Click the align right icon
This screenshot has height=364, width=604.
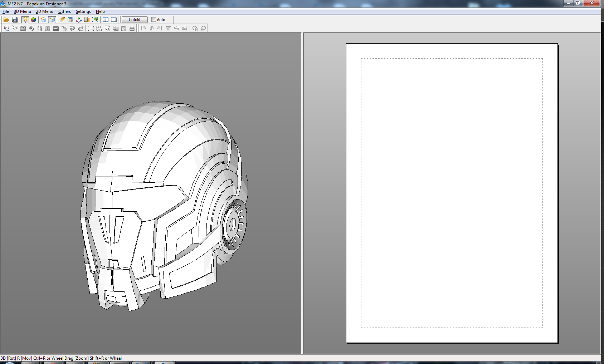160,28
